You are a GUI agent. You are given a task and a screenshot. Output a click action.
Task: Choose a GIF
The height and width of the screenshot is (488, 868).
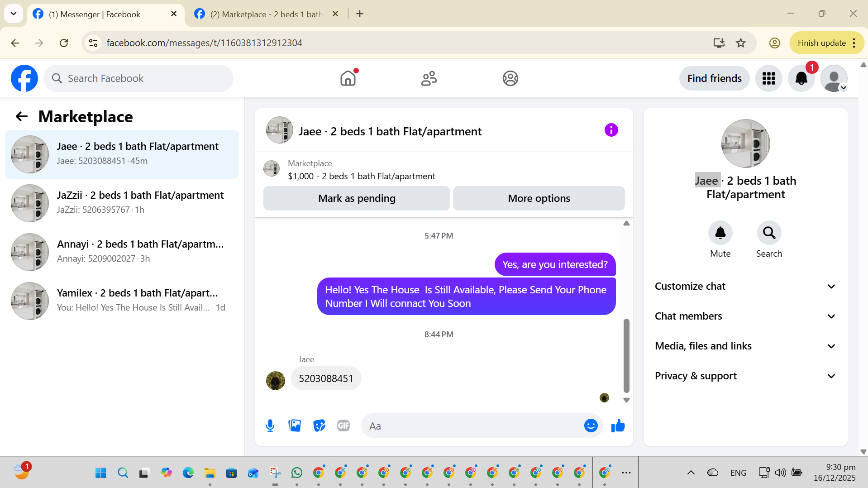(343, 426)
